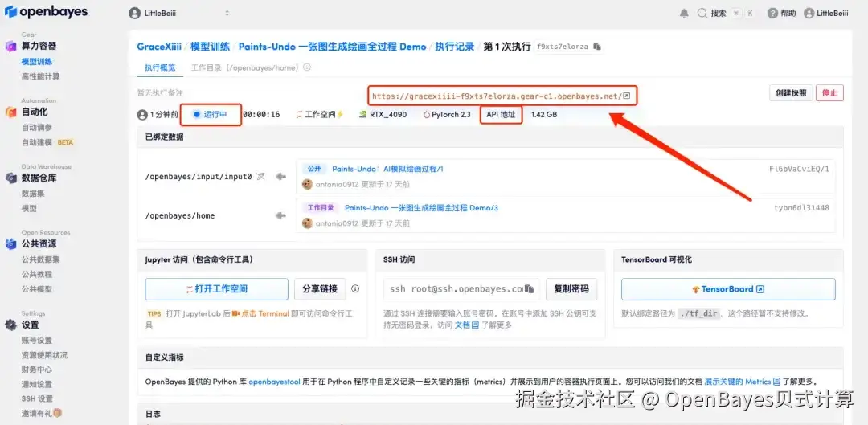Click the unbind icon next to /openbayes/input/input0

point(261,177)
